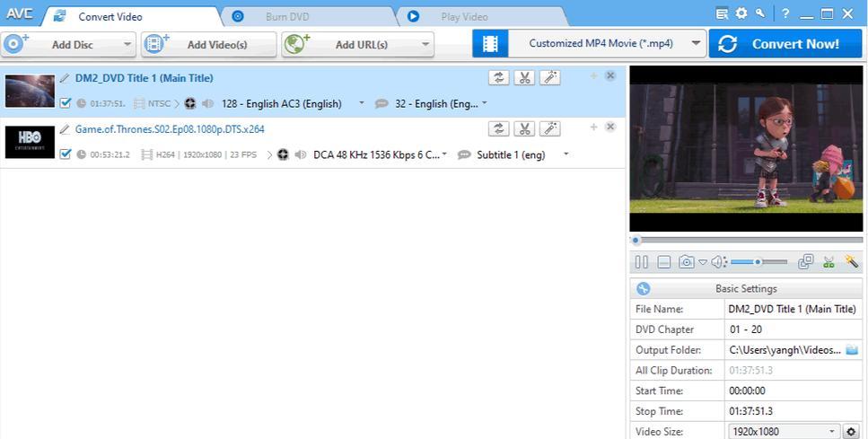Screen dimensions: 868x439
Task: Click the key registration icon
Action: [760, 13]
